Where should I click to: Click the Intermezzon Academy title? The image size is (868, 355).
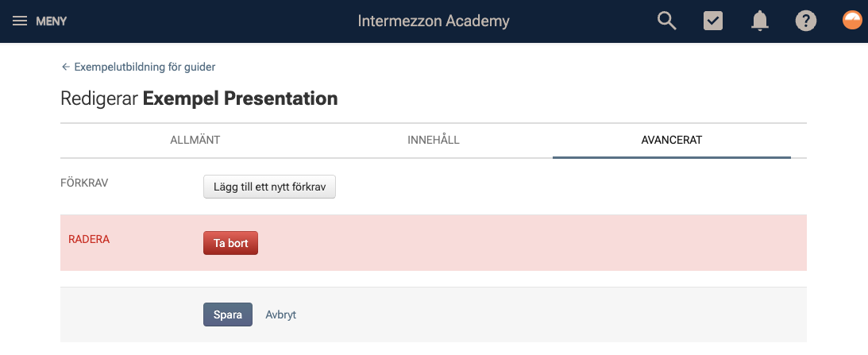(x=434, y=21)
